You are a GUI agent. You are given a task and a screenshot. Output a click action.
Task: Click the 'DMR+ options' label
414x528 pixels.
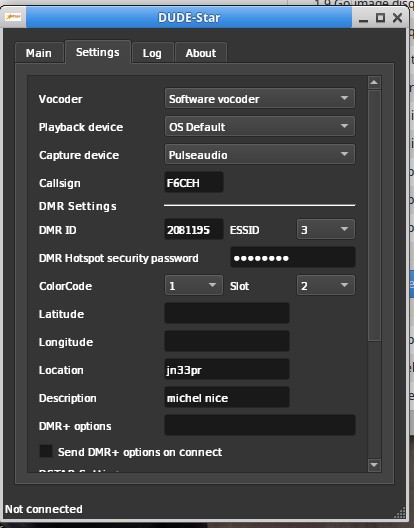(75, 426)
